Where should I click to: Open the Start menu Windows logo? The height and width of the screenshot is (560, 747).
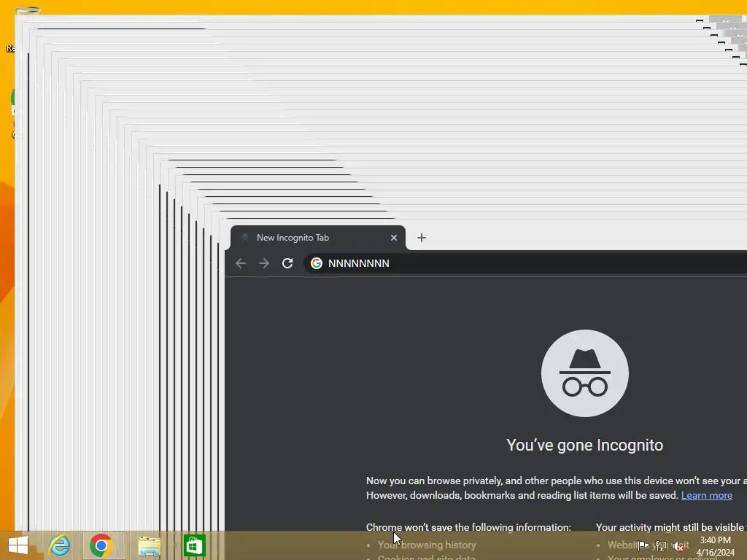[x=18, y=545]
